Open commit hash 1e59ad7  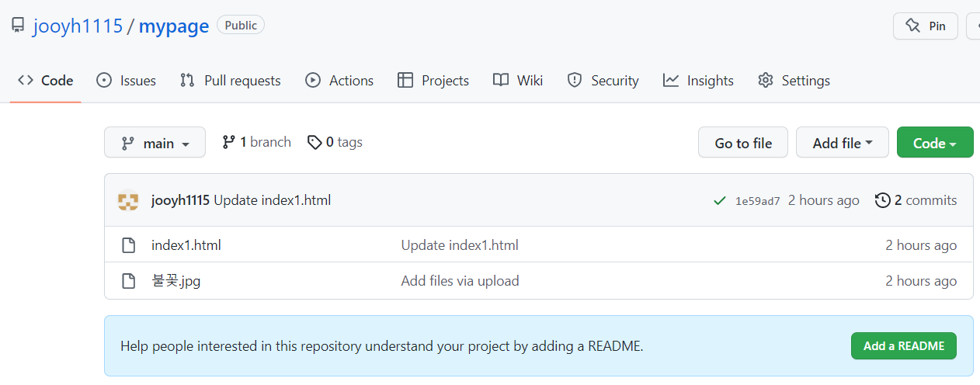[x=758, y=201]
